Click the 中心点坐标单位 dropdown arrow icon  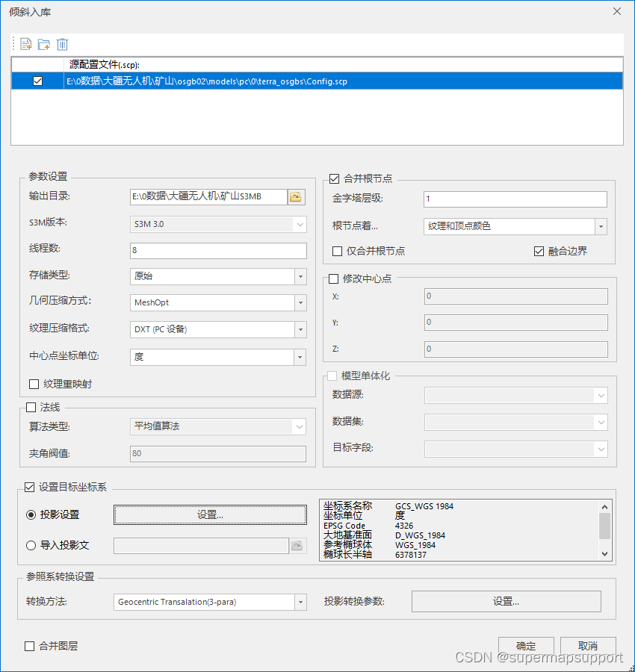coord(301,357)
